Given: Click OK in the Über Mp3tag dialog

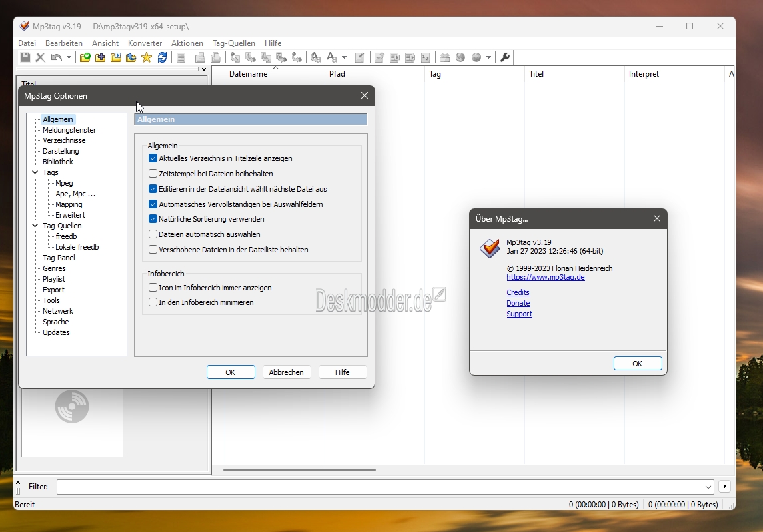Looking at the screenshot, I should (638, 364).
